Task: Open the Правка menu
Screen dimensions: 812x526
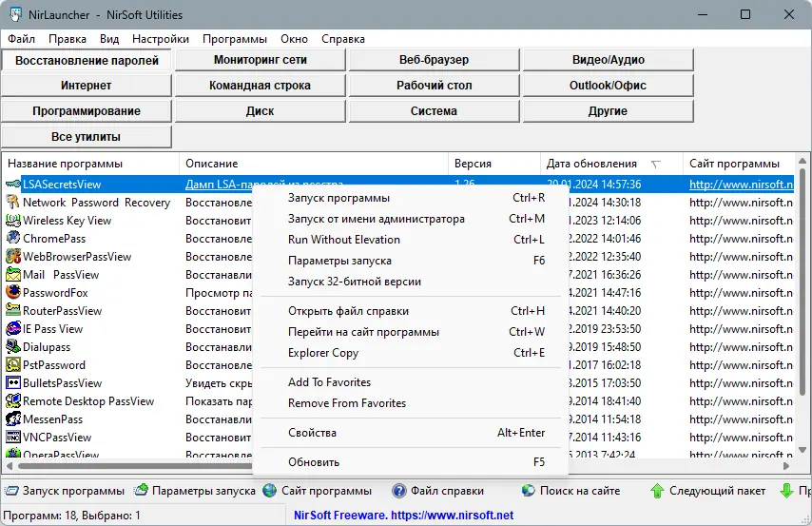Action: tap(68, 39)
